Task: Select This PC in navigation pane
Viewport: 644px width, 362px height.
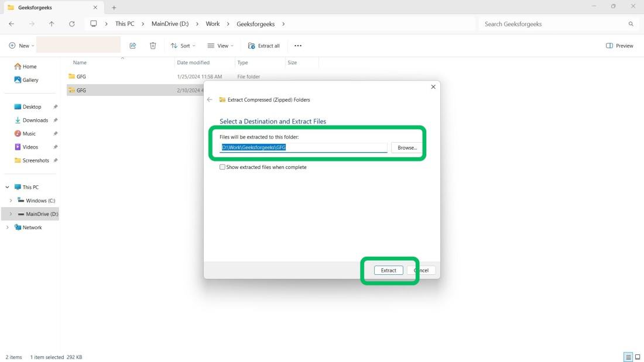Action: 27,187
